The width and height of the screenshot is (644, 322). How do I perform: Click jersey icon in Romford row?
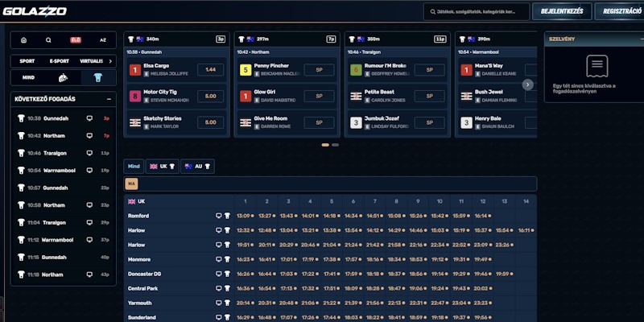227,216
